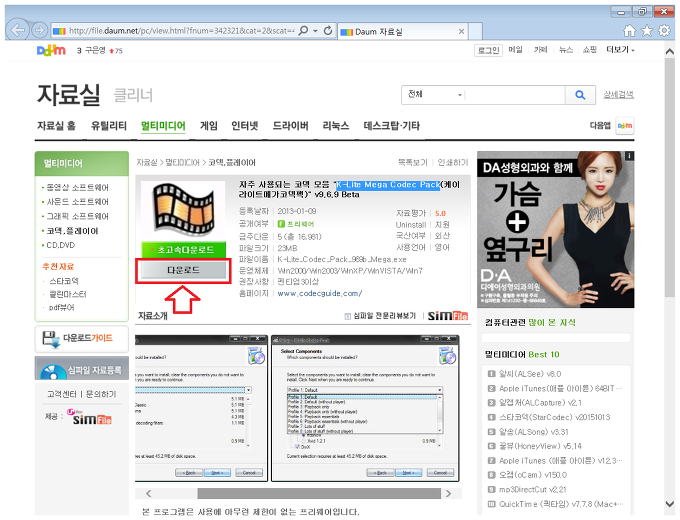Screen dimensions: 680x520
Task: Click the SimFile provider logo in sidebar
Action: pyautogui.click(x=90, y=416)
